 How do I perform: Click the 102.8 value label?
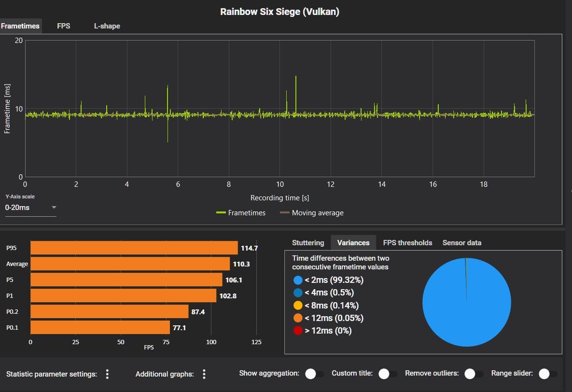[228, 296]
